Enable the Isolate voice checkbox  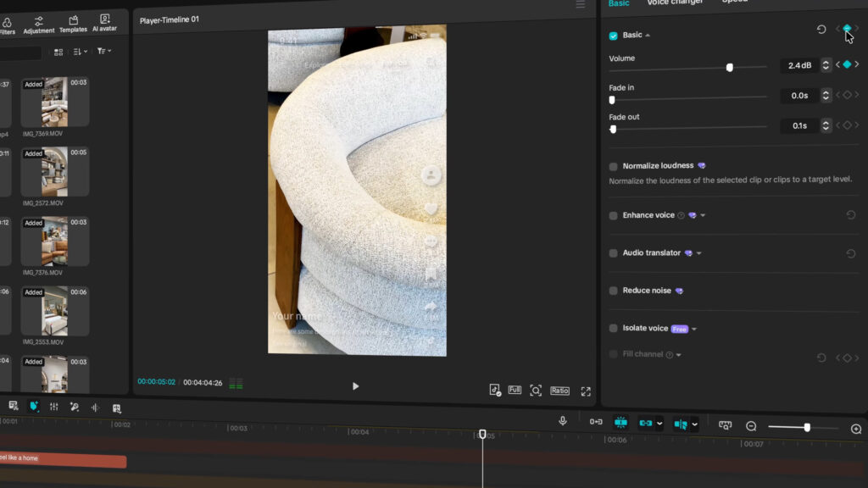[614, 329]
